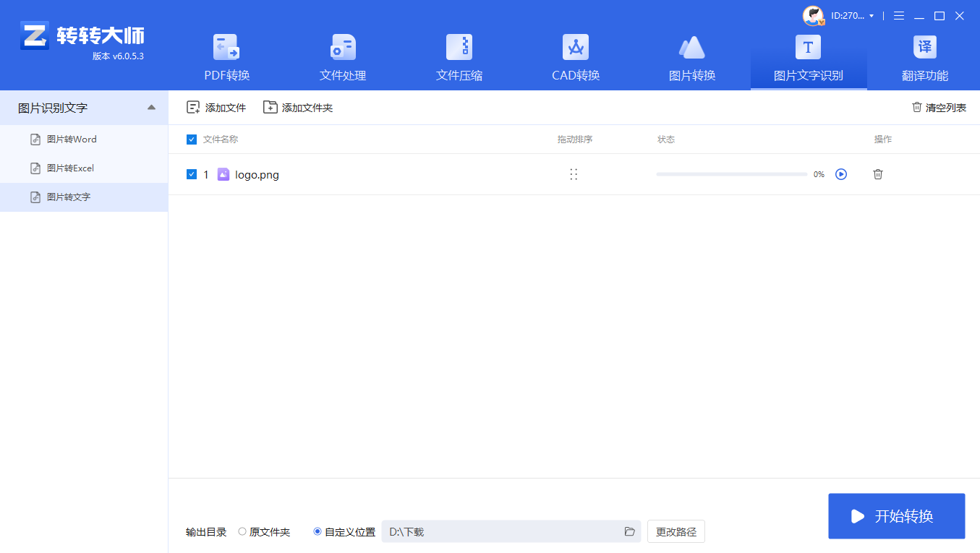Click the 图片转Excel sidebar icon
Image resolution: width=980 pixels, height=553 pixels.
pos(35,168)
